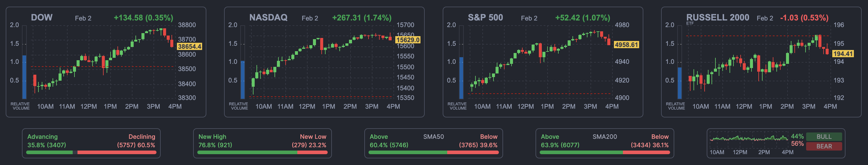Viewport: 868px width, 165px height.
Task: Click SMA50 Below (3765) 39.6% value
Action: (x=478, y=145)
